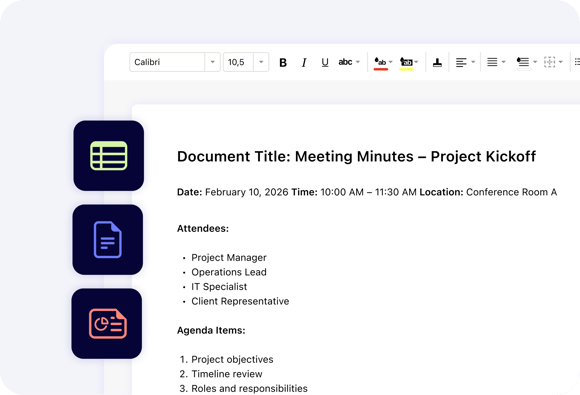Click the 'IT Specialist' bullet
The height and width of the screenshot is (395, 580).
219,287
